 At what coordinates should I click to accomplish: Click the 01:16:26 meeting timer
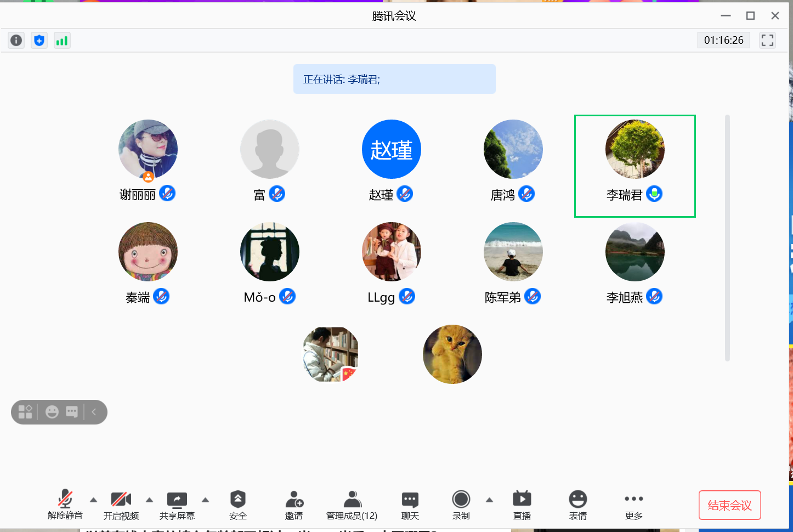coord(723,40)
